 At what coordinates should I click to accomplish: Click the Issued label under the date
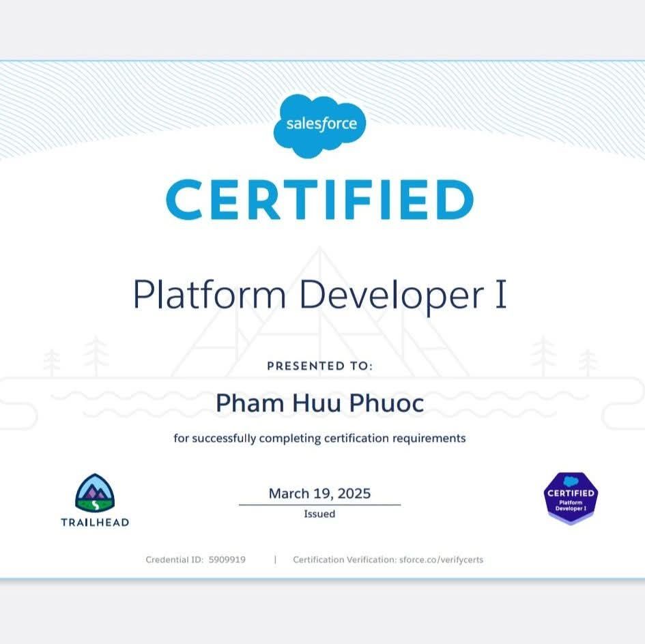click(319, 514)
